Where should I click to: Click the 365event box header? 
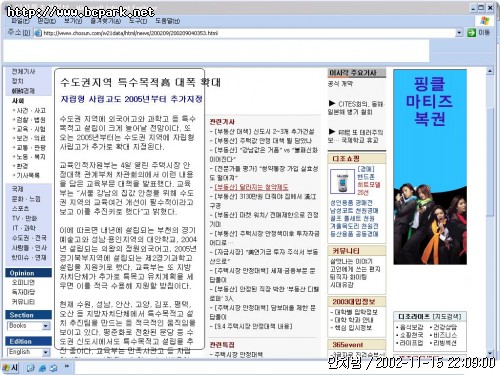(357, 345)
